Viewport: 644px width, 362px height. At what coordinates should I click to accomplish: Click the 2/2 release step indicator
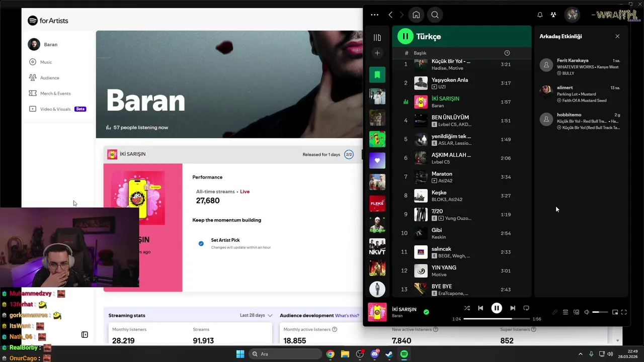(x=349, y=154)
